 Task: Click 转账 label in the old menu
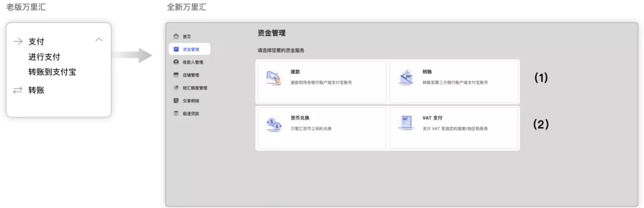pyautogui.click(x=36, y=90)
